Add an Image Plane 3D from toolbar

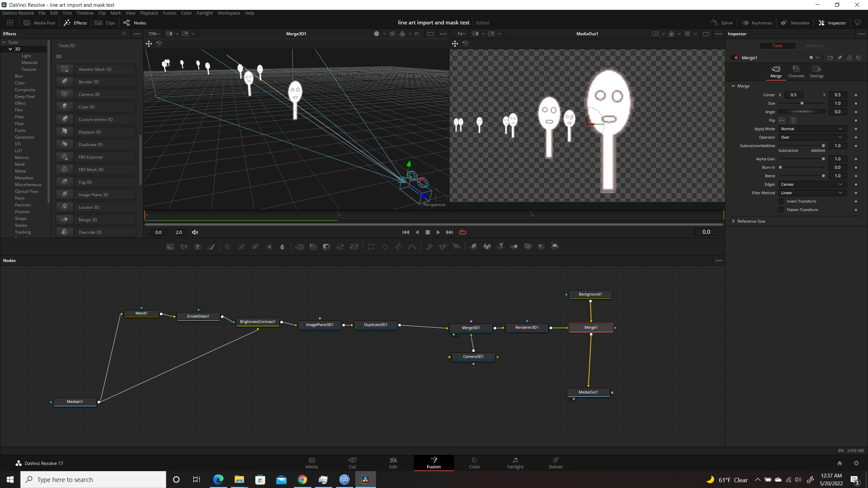point(473,247)
